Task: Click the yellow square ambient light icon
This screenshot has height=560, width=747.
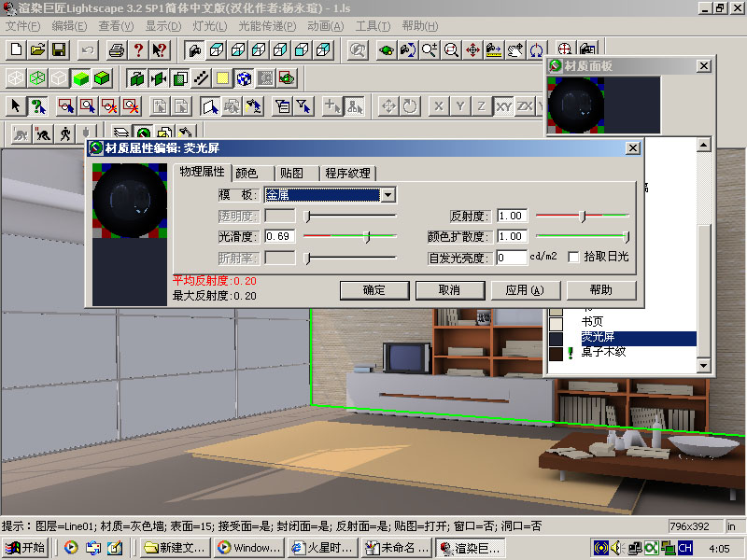Action: point(222,78)
